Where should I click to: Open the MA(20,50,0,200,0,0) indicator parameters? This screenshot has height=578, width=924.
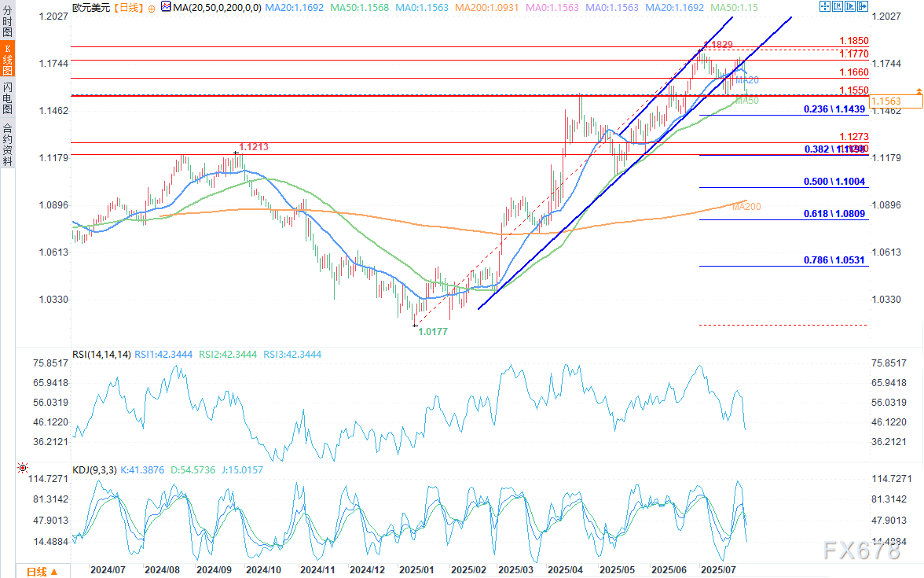215,7
